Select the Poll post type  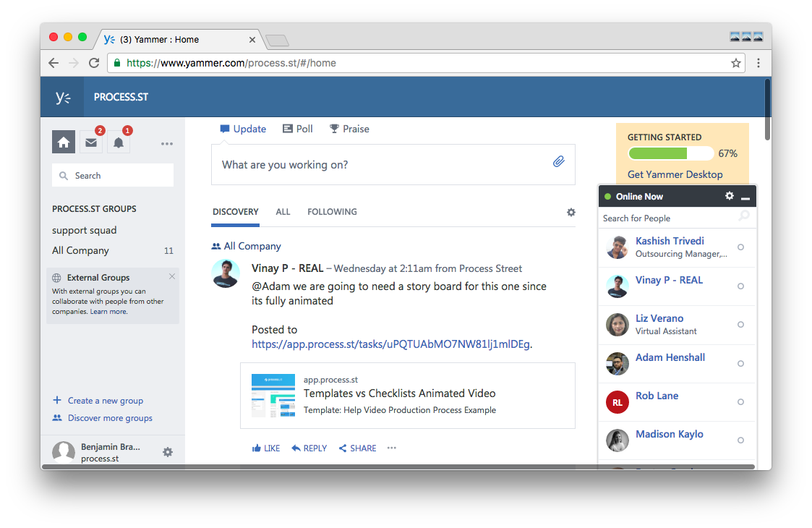(298, 129)
